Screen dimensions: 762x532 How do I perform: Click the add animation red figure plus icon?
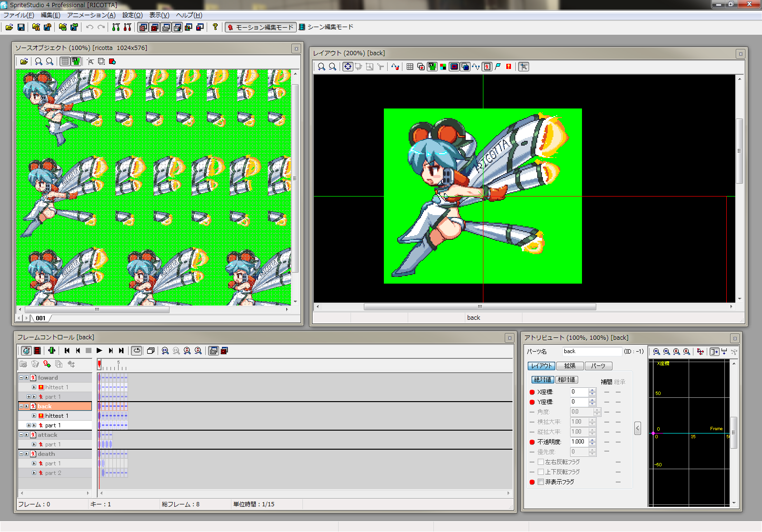[47, 364]
